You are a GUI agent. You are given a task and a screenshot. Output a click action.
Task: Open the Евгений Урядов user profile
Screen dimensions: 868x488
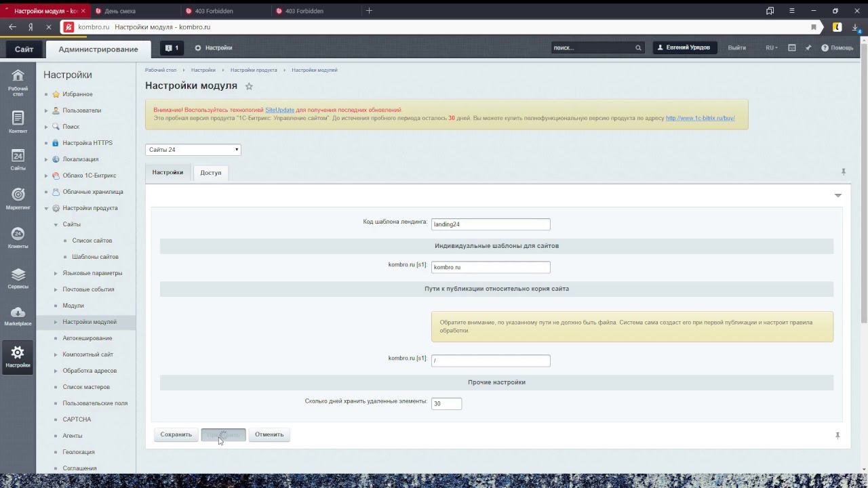685,48
